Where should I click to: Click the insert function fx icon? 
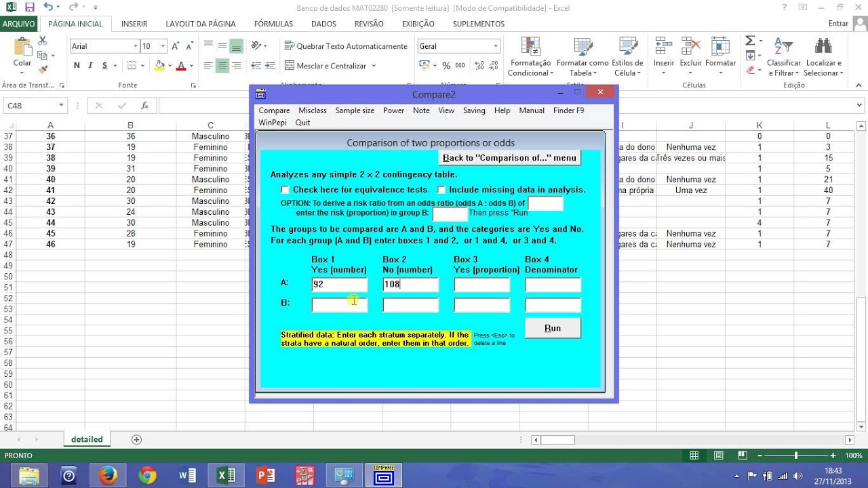144,106
